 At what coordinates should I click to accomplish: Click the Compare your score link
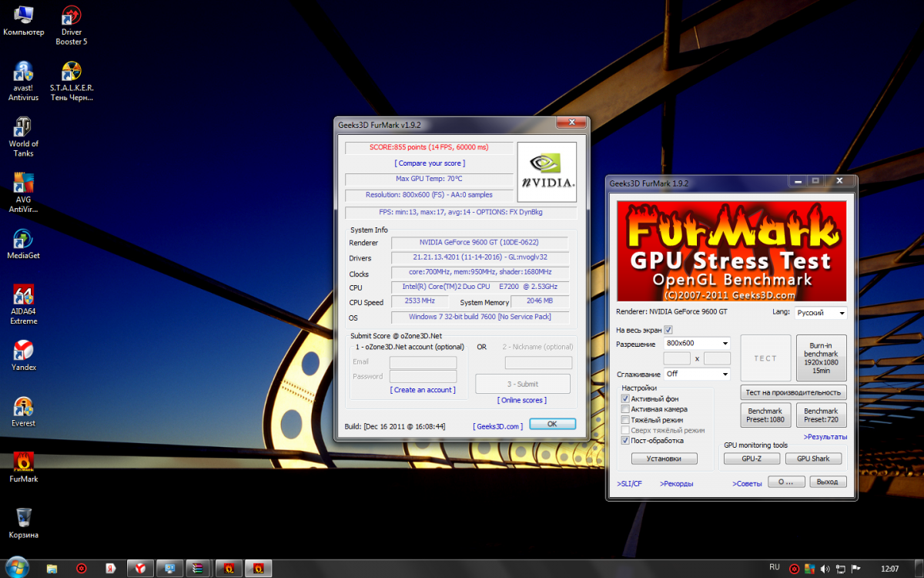(x=430, y=163)
